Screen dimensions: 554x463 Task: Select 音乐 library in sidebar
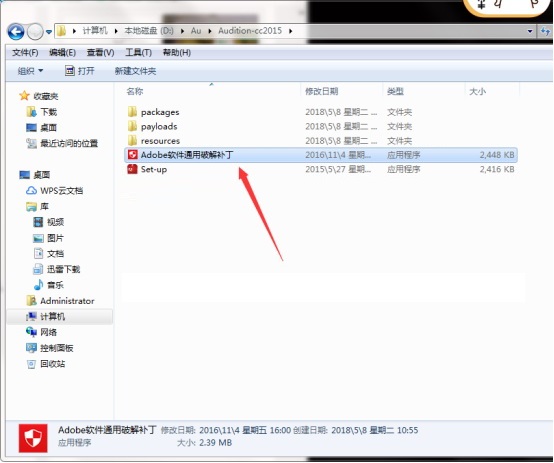pos(48,285)
